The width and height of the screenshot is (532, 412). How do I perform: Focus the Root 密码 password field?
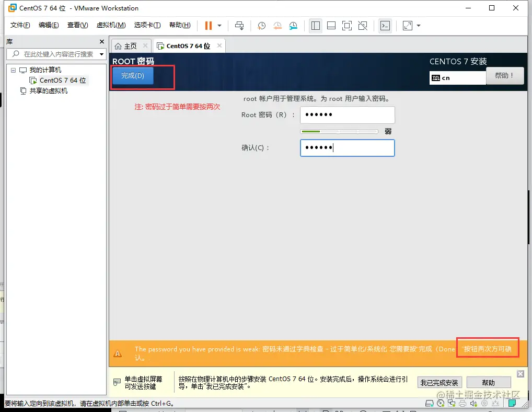click(x=348, y=115)
